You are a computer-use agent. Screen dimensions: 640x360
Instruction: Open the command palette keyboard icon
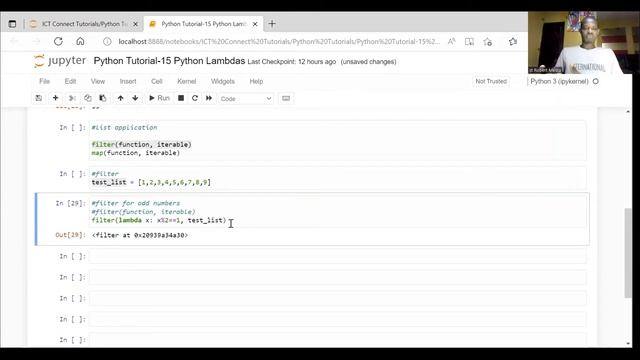tap(286, 98)
